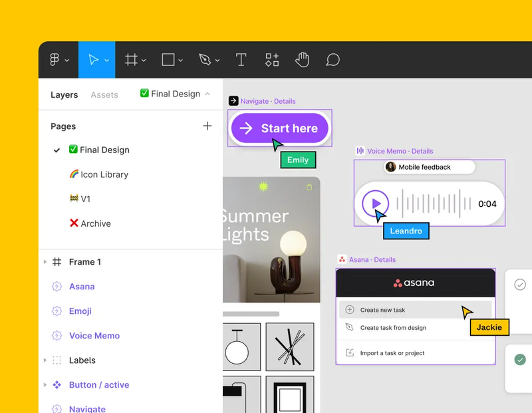Choose Create task from design
This screenshot has height=413, width=532.
point(415,327)
